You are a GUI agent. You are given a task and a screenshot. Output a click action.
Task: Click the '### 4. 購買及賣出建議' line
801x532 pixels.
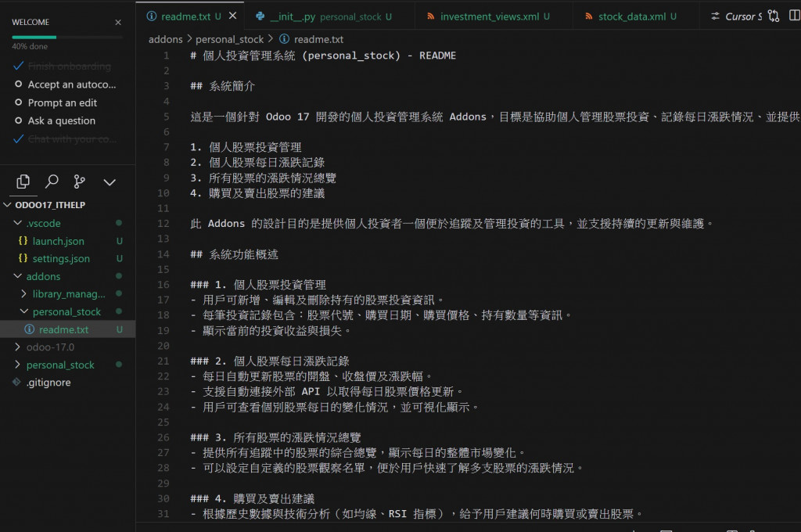(x=253, y=499)
